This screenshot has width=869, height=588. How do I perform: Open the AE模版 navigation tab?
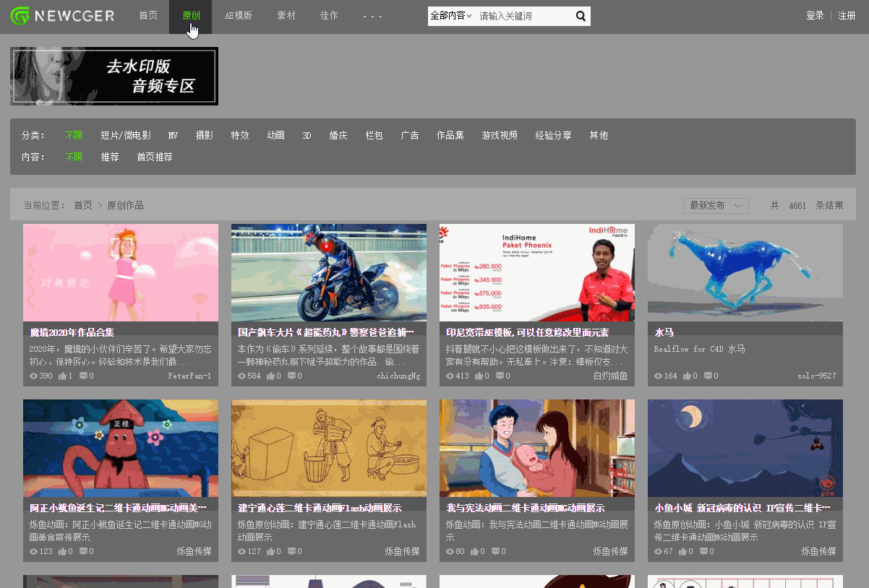[x=239, y=16]
